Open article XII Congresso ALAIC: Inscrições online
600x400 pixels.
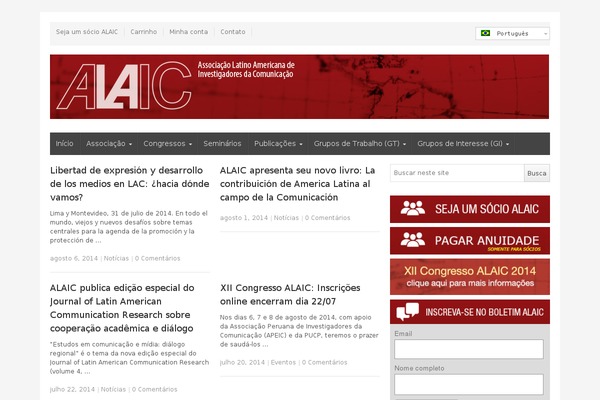(x=290, y=294)
